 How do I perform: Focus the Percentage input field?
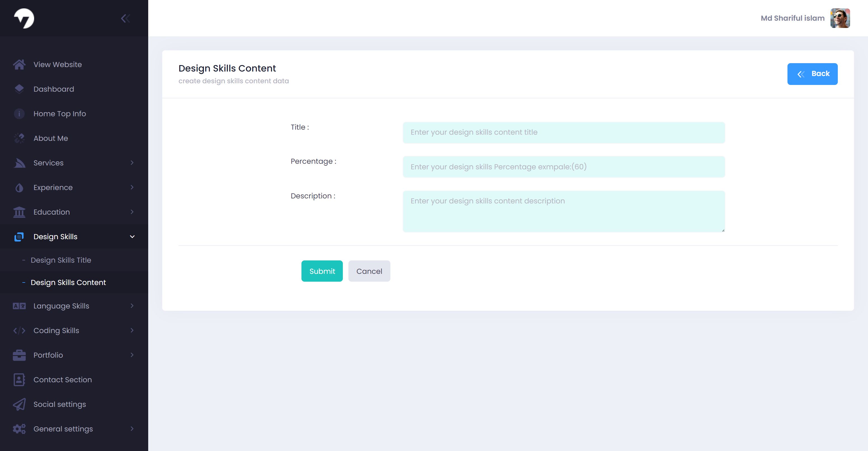point(563,167)
